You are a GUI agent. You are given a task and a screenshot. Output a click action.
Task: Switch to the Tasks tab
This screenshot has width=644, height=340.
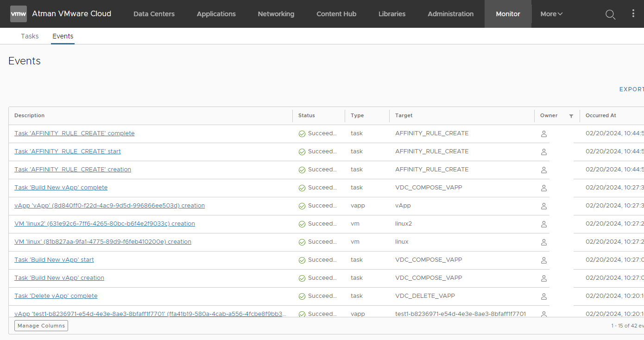(x=30, y=36)
